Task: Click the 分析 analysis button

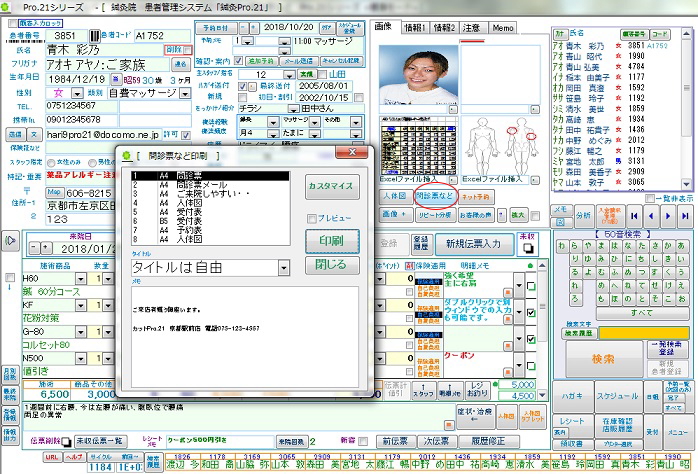Action: [x=583, y=215]
